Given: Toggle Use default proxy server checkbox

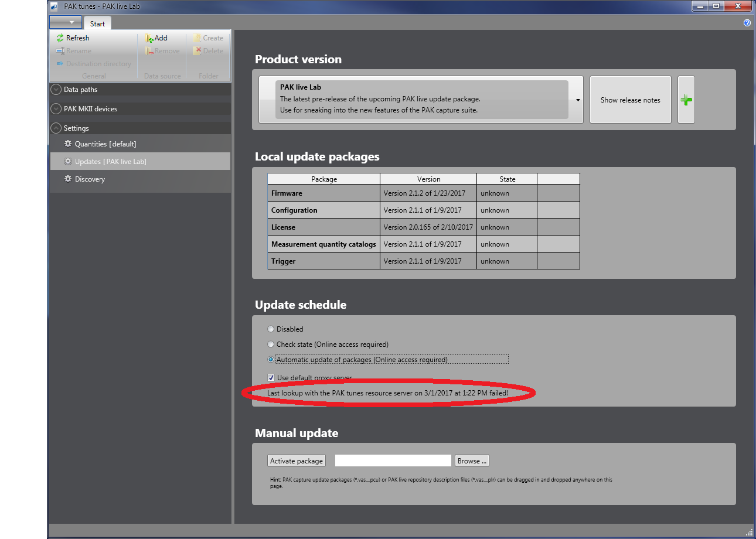Looking at the screenshot, I should coord(271,378).
